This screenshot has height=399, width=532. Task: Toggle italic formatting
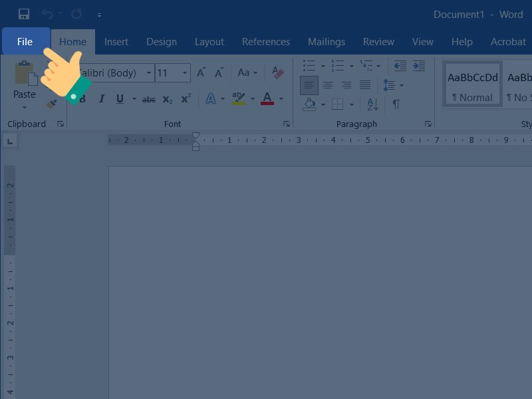[102, 98]
